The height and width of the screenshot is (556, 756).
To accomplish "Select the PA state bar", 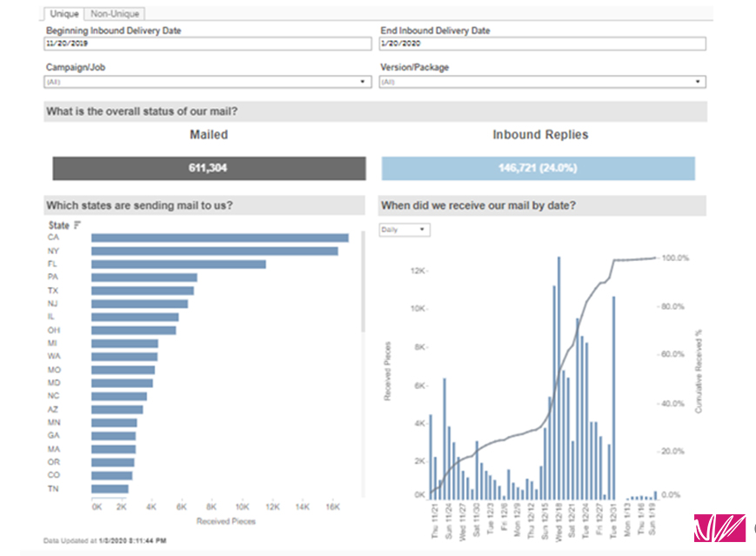I will [144, 278].
